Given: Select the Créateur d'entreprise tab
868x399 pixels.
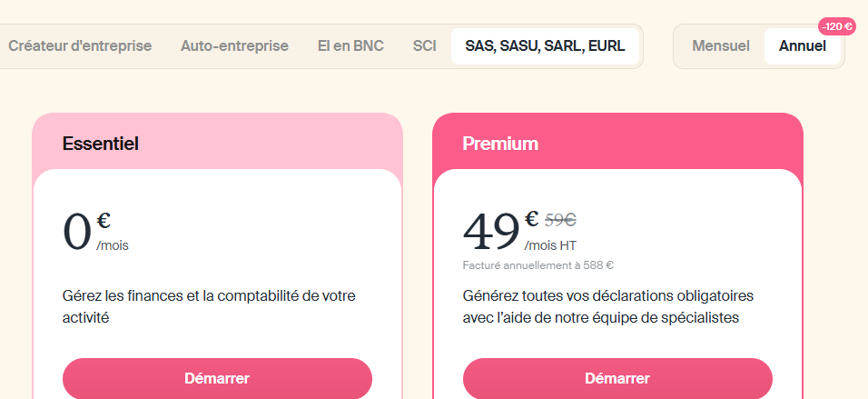Looking at the screenshot, I should 80,45.
